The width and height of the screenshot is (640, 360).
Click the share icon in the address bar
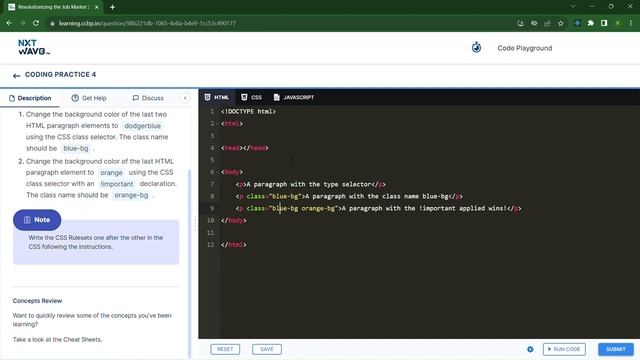547,23
